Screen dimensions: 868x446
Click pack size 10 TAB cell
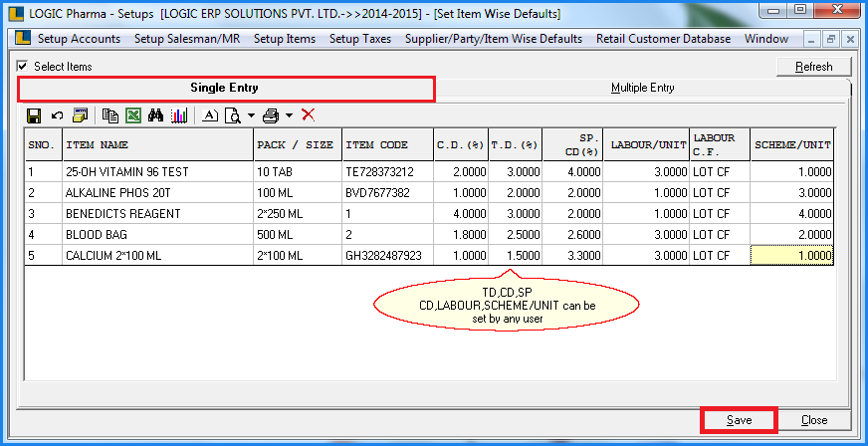tap(298, 172)
